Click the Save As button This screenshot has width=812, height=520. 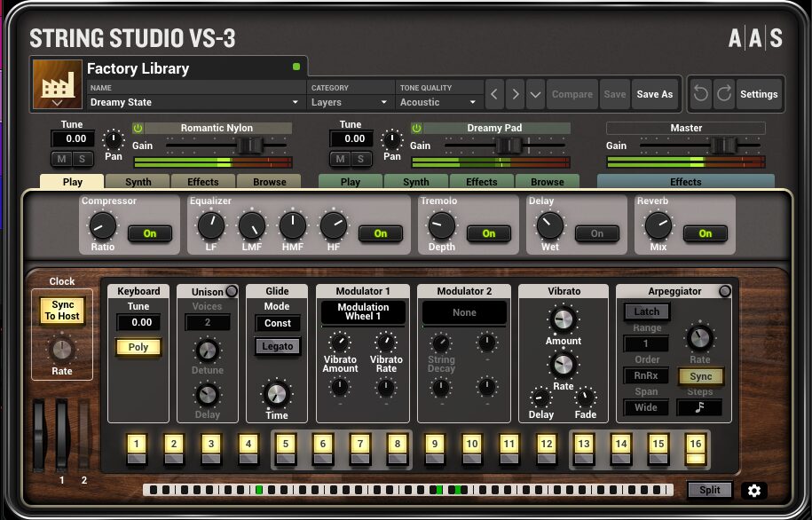(655, 94)
